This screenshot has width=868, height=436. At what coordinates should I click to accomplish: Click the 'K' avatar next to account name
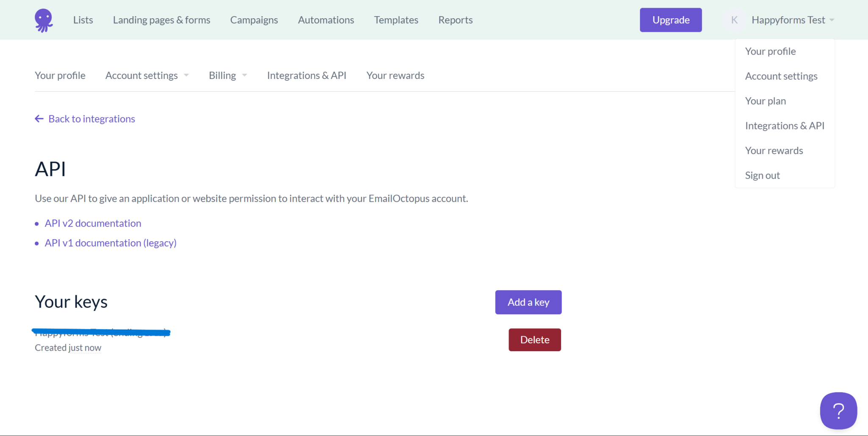(x=734, y=20)
